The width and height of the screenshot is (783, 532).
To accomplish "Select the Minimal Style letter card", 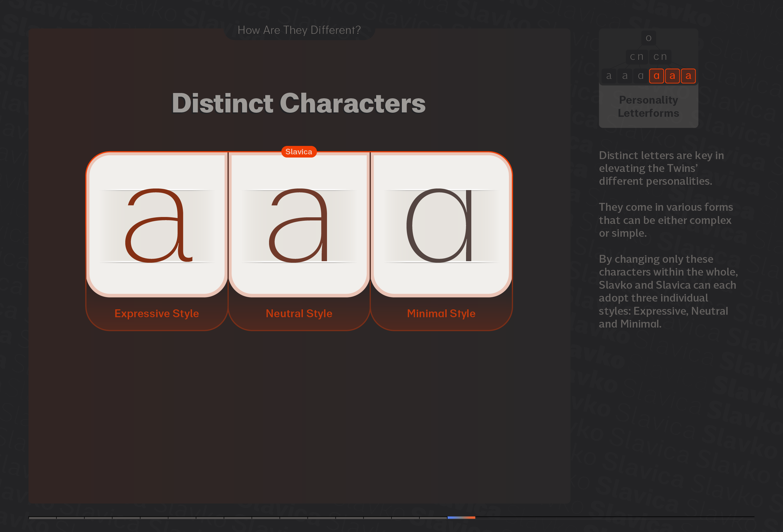I will click(x=441, y=225).
